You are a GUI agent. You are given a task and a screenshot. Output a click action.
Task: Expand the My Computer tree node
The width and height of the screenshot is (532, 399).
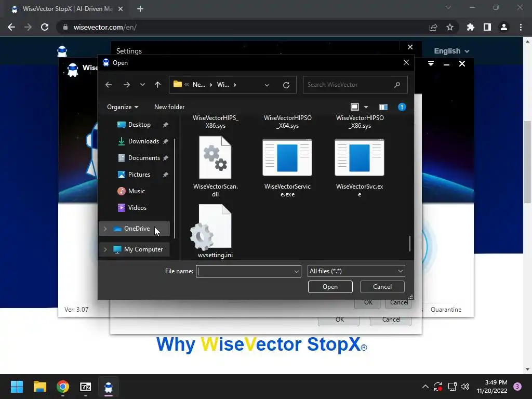tap(105, 249)
